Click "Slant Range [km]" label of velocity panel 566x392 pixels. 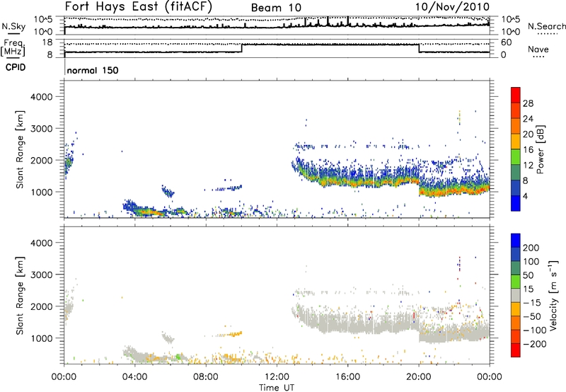(x=20, y=296)
